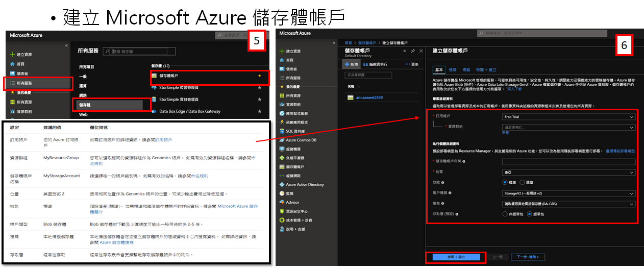Open 成本管理 + 計費 icon in right sidebar
Image resolution: width=644 pixels, height=269 pixels.
[x=282, y=220]
